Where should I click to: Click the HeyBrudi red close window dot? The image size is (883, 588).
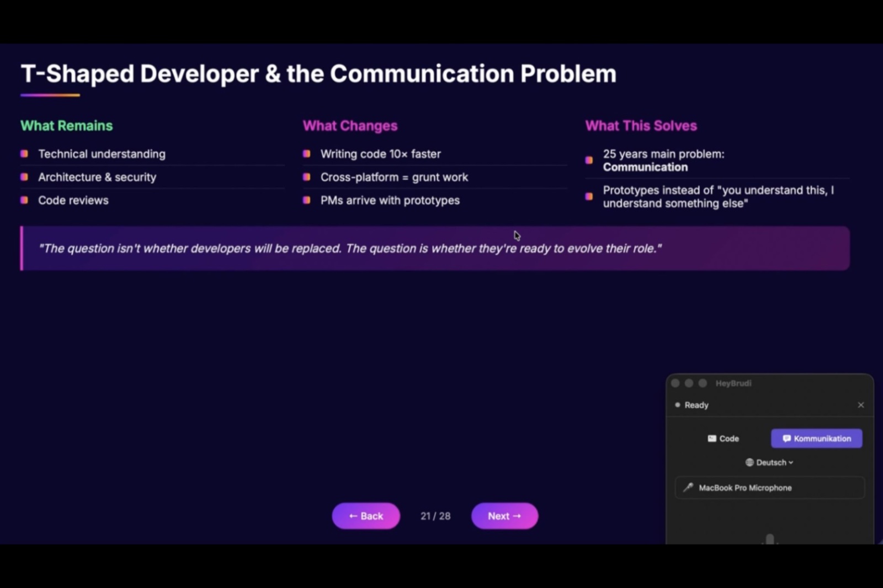tap(675, 383)
